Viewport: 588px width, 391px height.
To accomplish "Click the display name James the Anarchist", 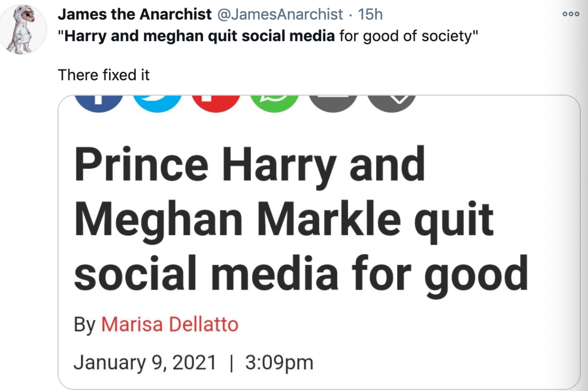I will pos(134,14).
